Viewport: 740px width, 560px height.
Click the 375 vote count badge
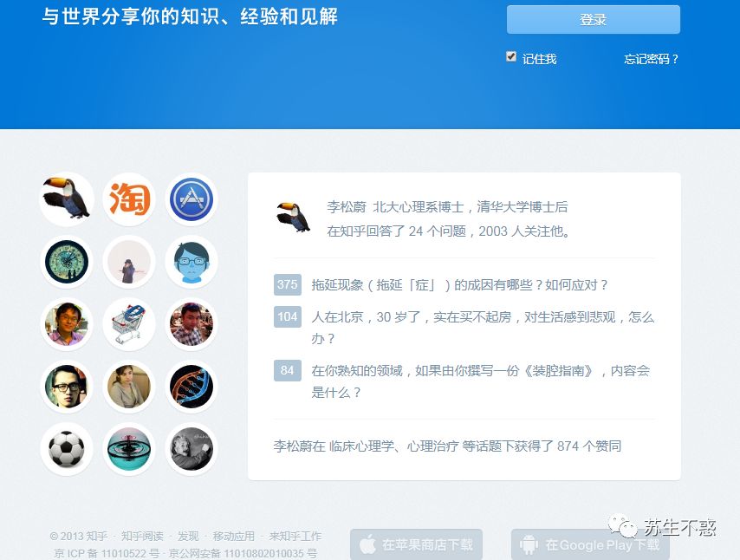(288, 284)
